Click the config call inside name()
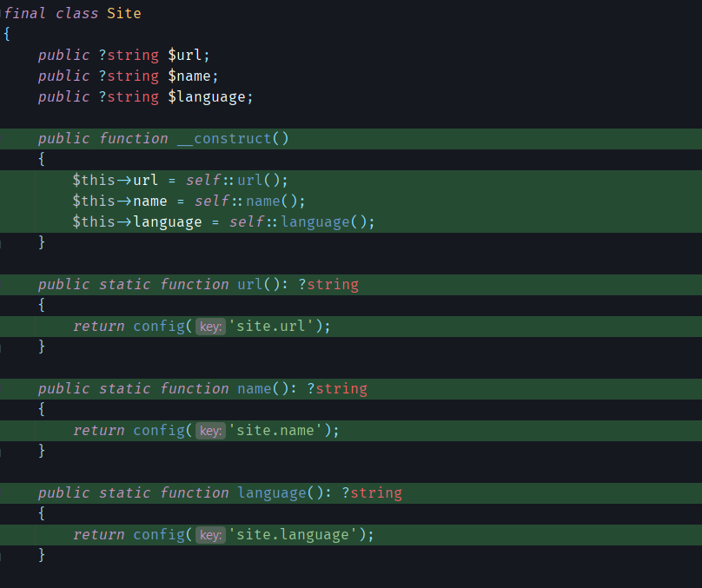 158,430
